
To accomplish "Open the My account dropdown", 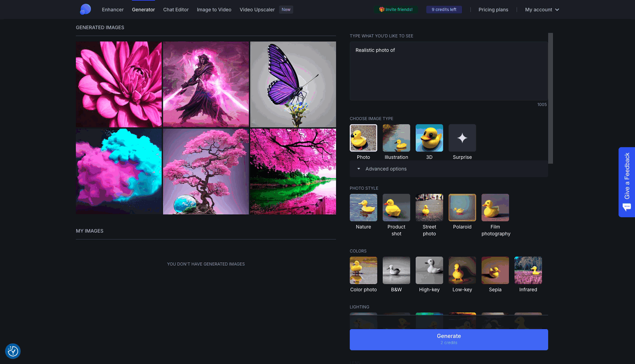I will point(542,10).
